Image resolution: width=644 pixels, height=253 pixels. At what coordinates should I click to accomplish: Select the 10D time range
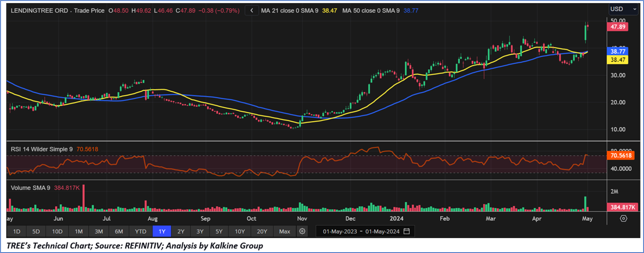pyautogui.click(x=57, y=231)
